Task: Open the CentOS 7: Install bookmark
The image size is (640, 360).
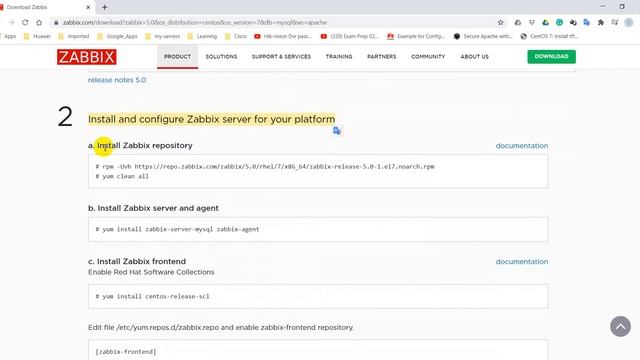Action: (549, 36)
